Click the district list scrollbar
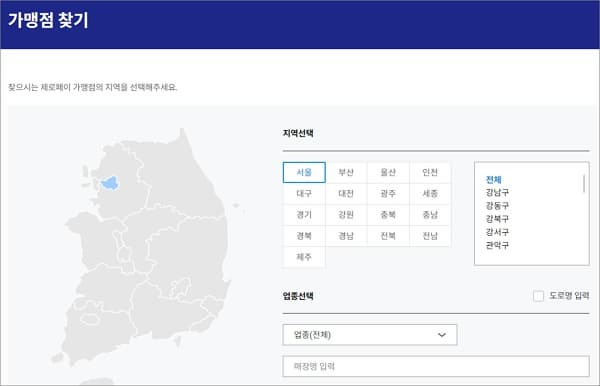The image size is (600, 386). (x=584, y=184)
